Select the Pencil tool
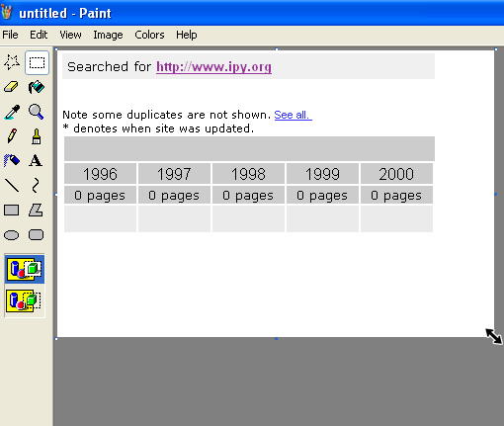504x426 pixels. tap(12, 136)
